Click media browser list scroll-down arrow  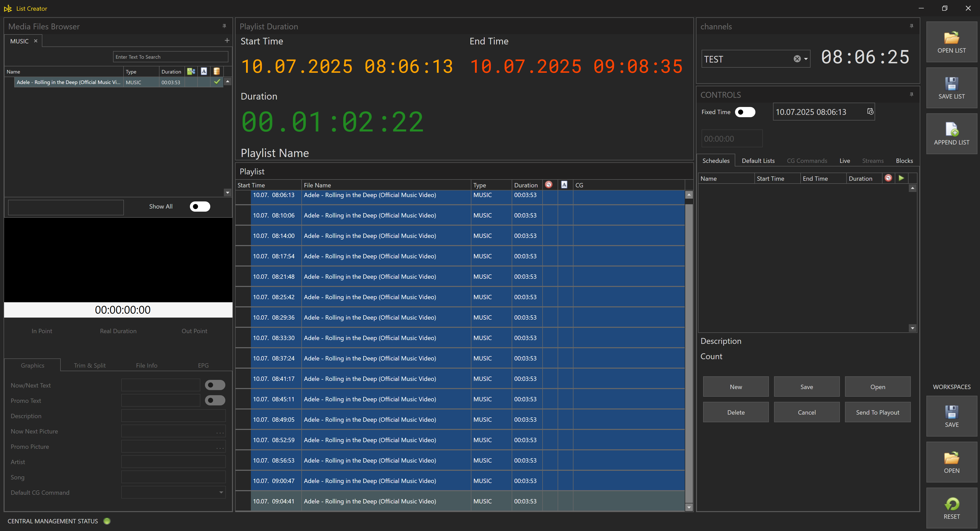click(x=227, y=192)
